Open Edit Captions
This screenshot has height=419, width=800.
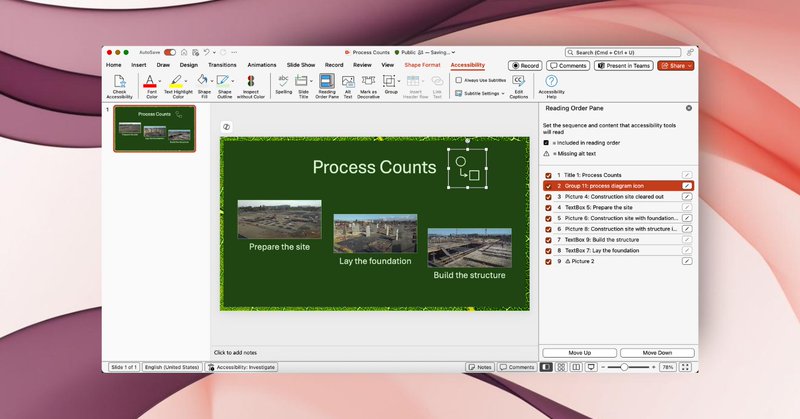pos(519,86)
